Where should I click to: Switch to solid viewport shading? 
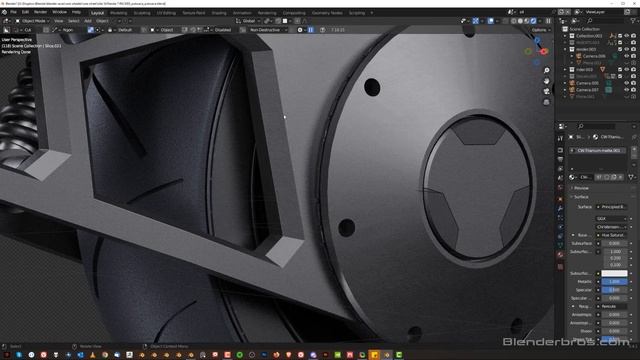pyautogui.click(x=520, y=21)
